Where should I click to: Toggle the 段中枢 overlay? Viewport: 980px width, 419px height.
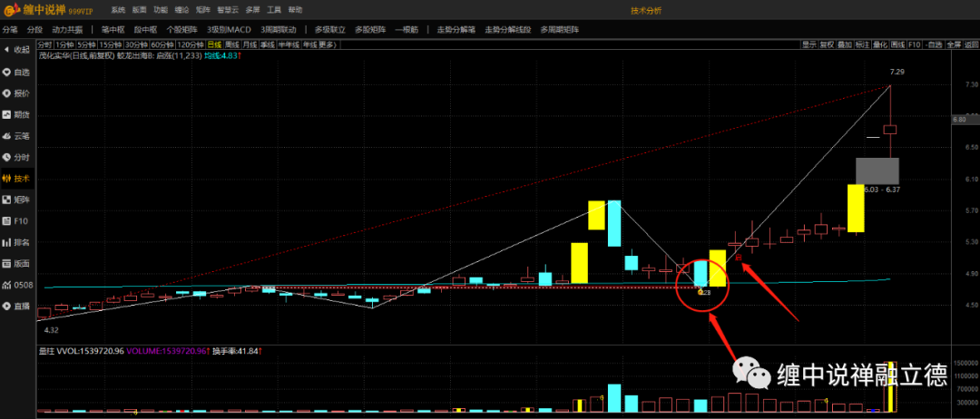(146, 30)
